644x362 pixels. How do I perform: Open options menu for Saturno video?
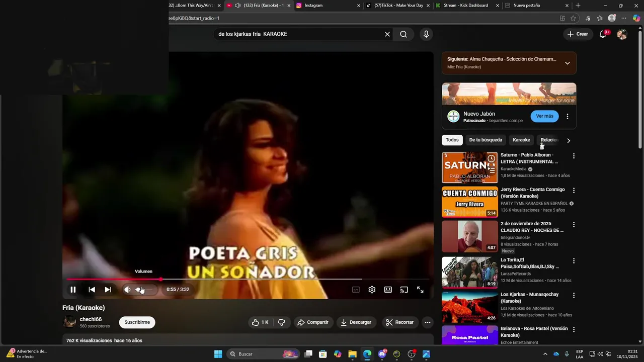coord(574,156)
